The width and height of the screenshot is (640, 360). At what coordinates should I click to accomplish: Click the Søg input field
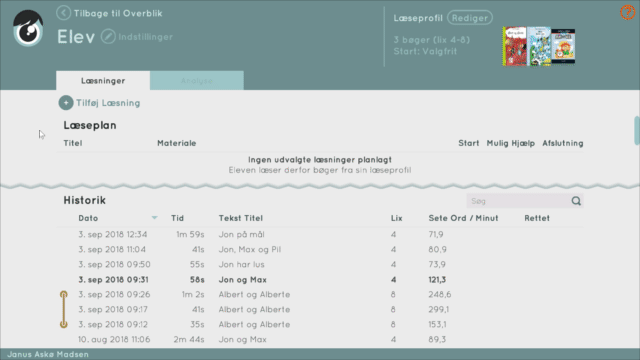pos(518,201)
